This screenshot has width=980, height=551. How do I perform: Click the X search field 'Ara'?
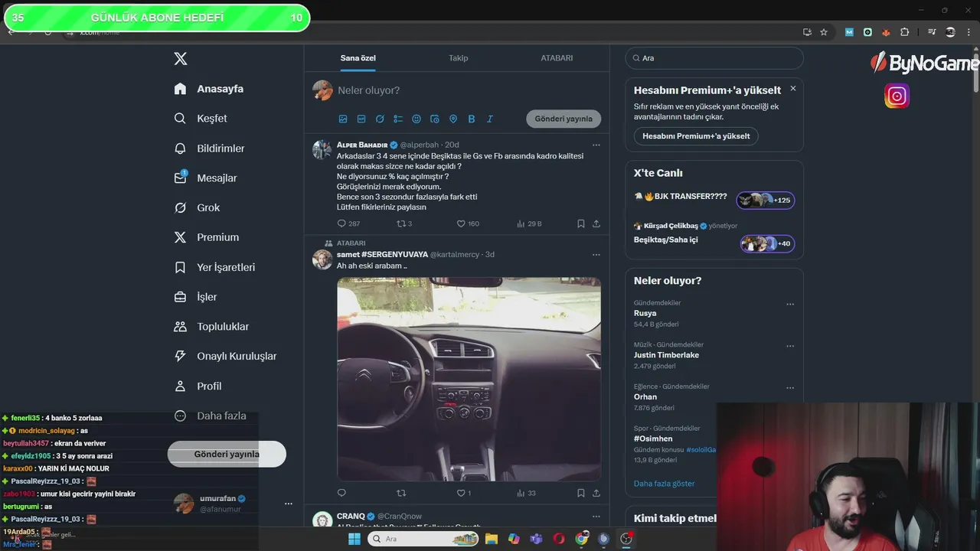coord(714,58)
